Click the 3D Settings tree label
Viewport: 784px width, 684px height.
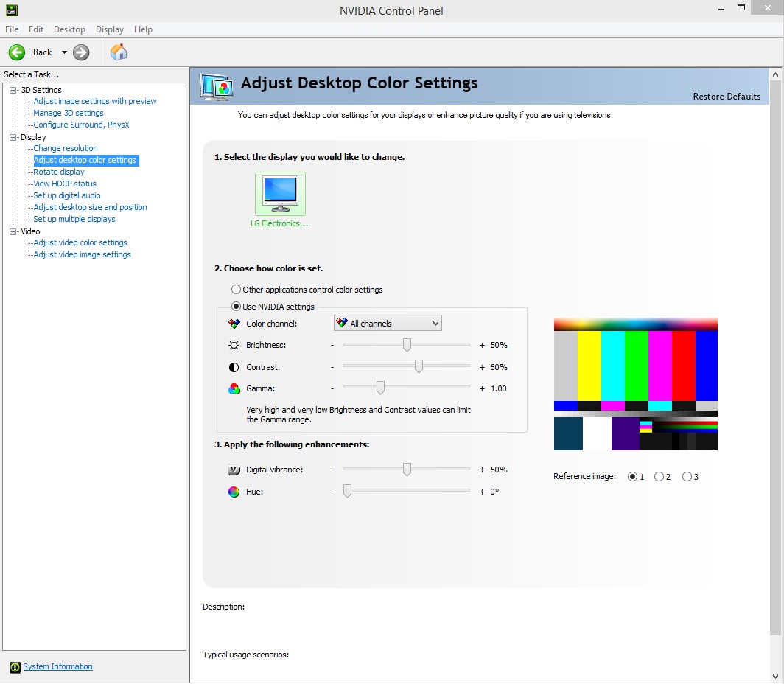click(41, 90)
